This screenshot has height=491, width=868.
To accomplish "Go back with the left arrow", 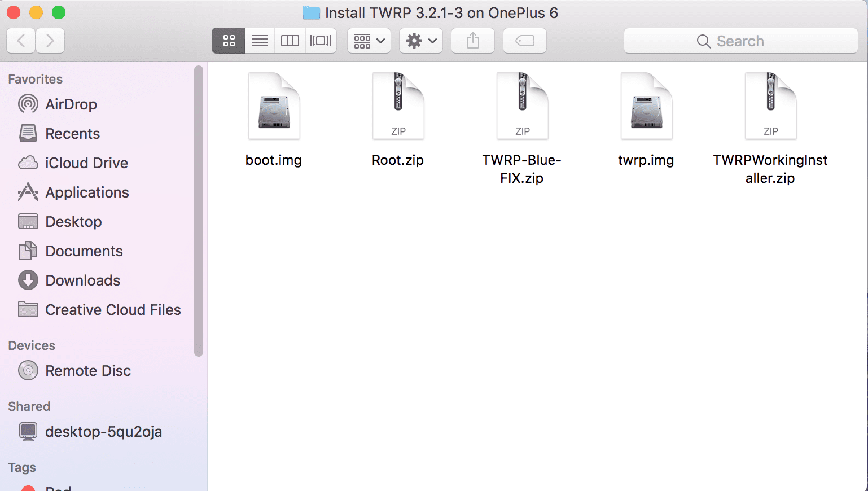I will pyautogui.click(x=21, y=41).
